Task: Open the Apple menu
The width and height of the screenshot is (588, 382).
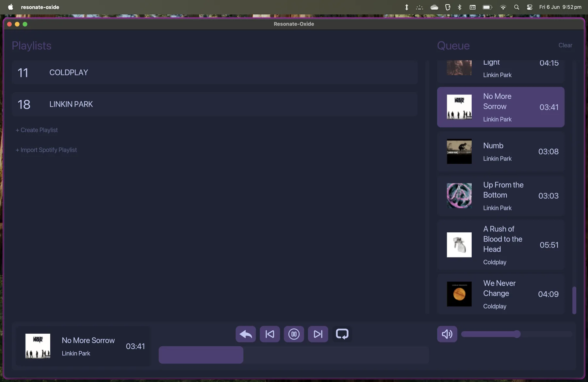Action: click(x=10, y=7)
